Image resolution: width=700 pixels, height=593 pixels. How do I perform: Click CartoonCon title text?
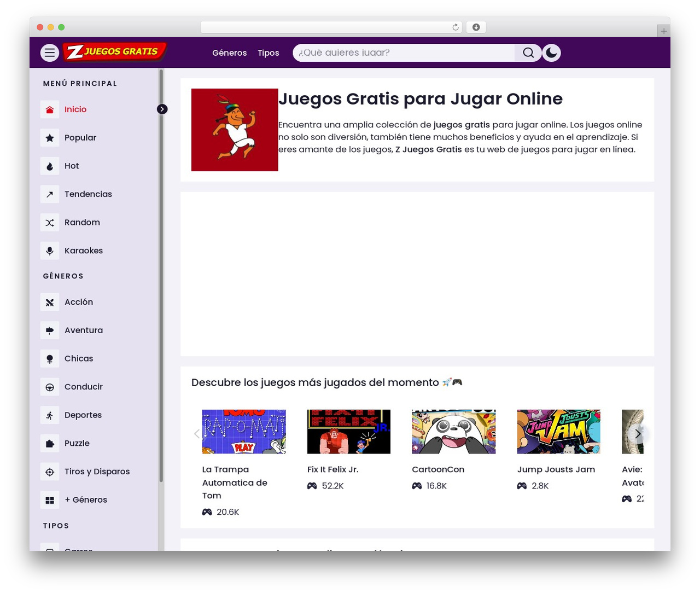click(x=438, y=470)
